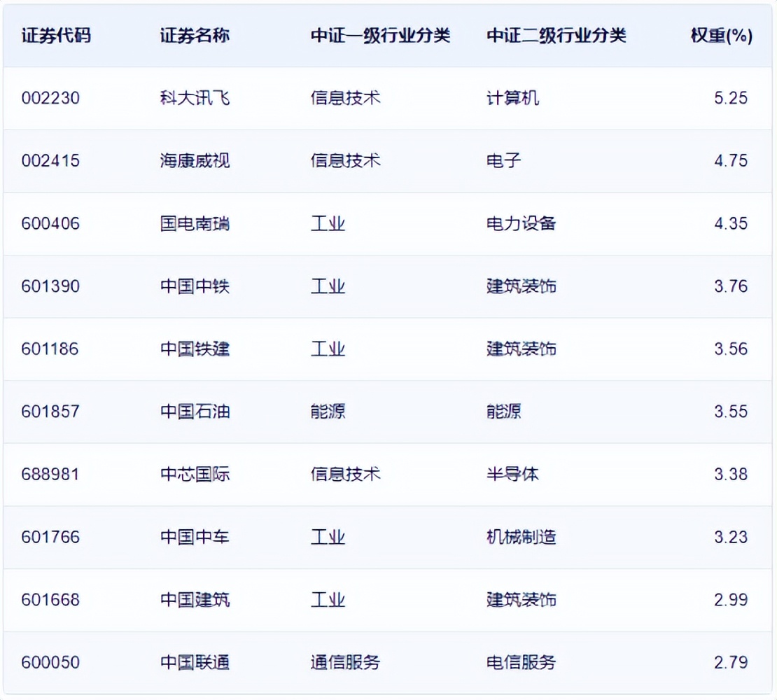Open the underlined 工业 link in 中国建筑 row
Viewport: 777px width, 700px height.
coord(327,600)
